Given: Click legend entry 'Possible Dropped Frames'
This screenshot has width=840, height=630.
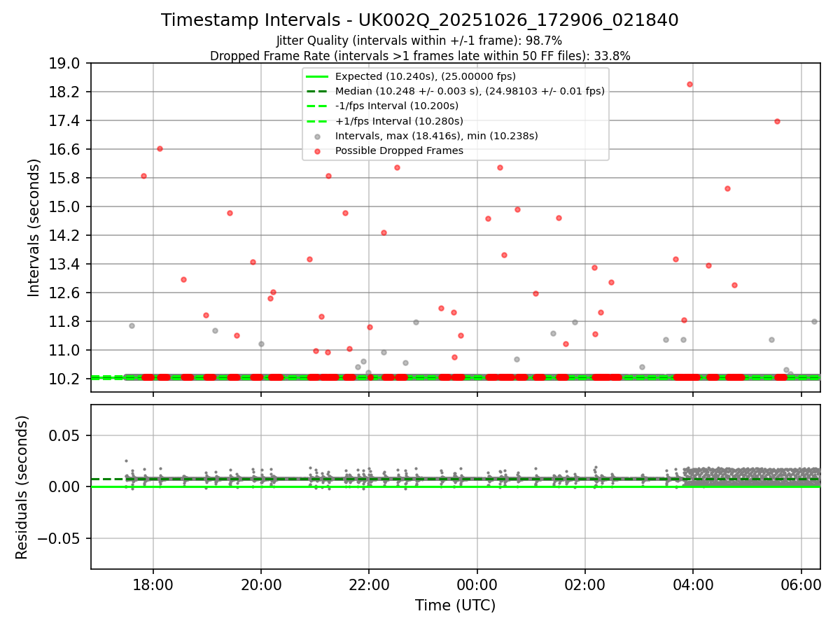Looking at the screenshot, I should [399, 150].
